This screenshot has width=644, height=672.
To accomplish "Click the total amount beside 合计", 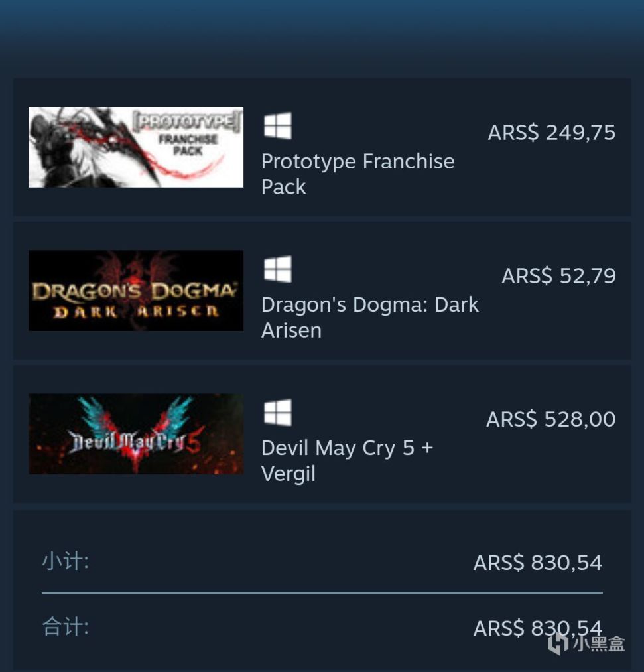I will 538,628.
